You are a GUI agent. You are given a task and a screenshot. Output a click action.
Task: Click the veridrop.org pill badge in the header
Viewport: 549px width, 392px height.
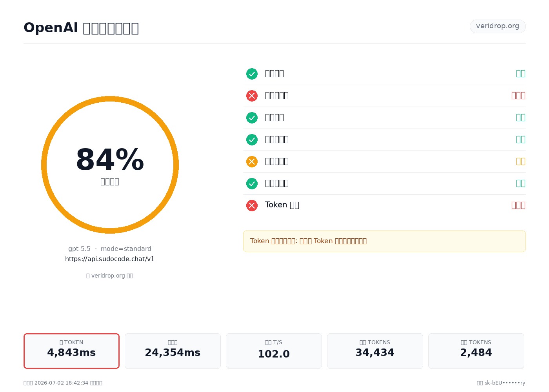(498, 26)
